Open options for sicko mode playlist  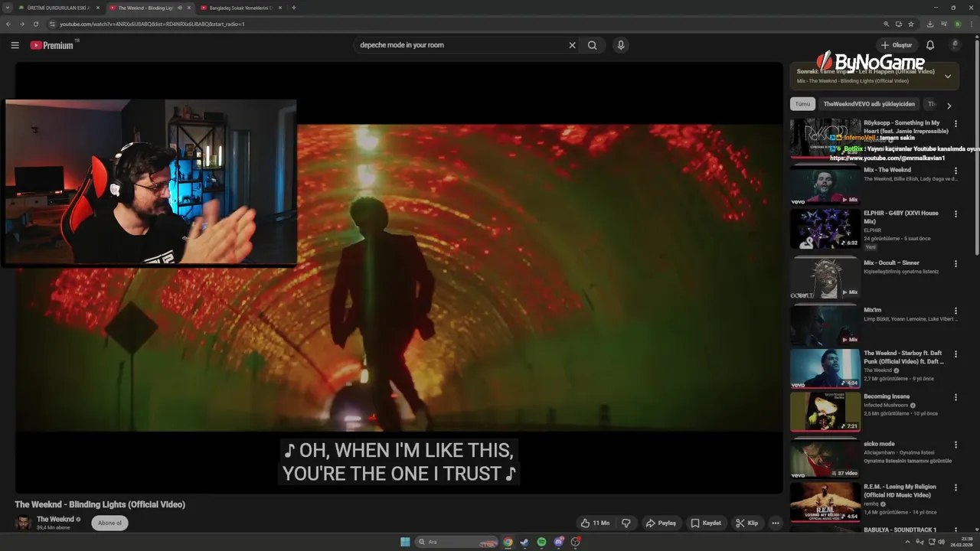coord(955,445)
